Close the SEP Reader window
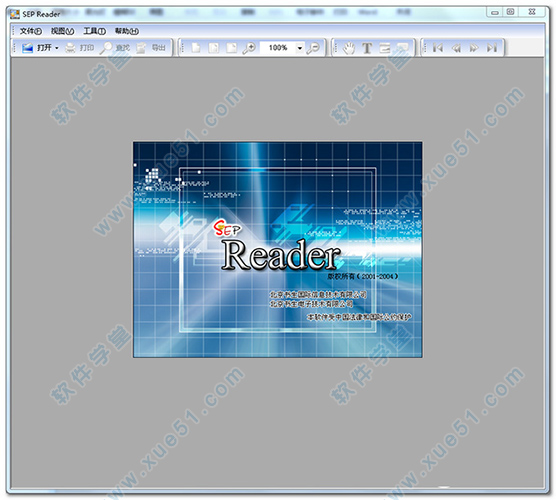The height and width of the screenshot is (500, 556). coord(532,12)
